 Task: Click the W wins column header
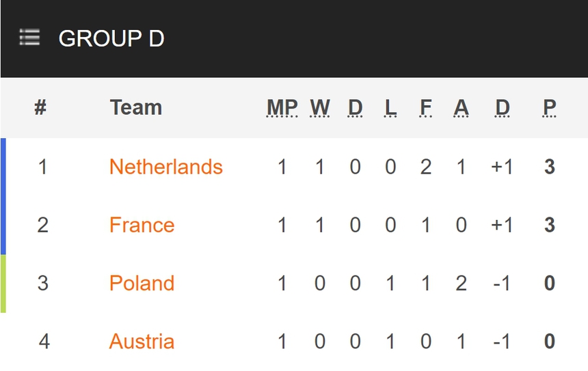[x=319, y=107]
